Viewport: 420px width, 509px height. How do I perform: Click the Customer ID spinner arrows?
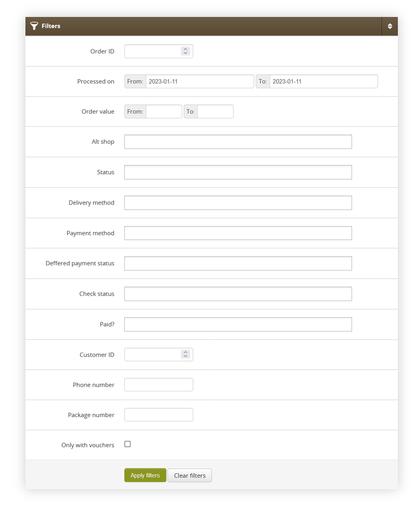186,354
